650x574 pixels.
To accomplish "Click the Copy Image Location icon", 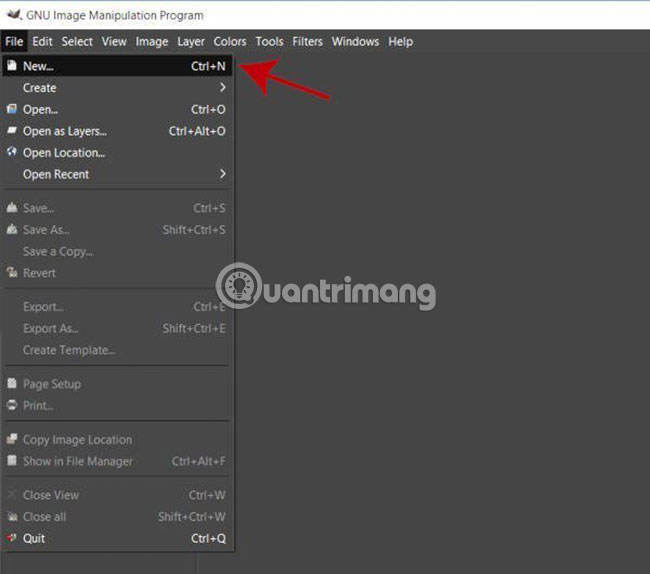I will coord(12,439).
